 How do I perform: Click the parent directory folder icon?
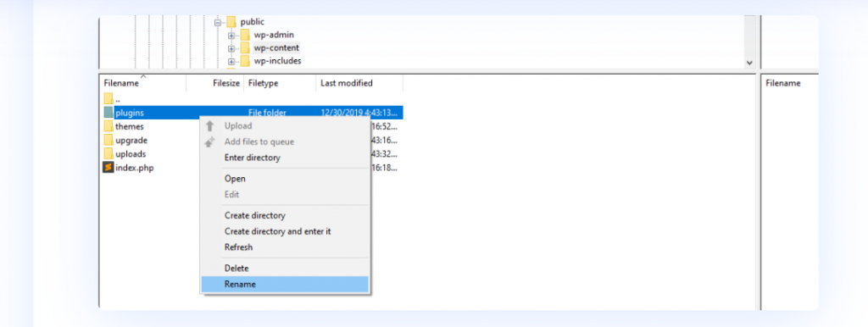(108, 99)
